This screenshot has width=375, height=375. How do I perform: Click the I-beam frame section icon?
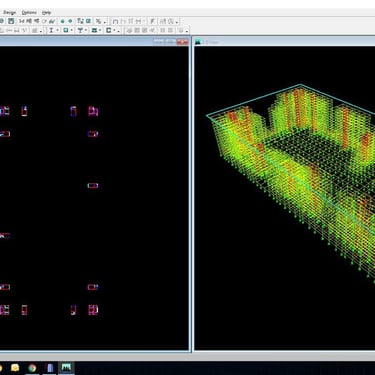coord(51,30)
